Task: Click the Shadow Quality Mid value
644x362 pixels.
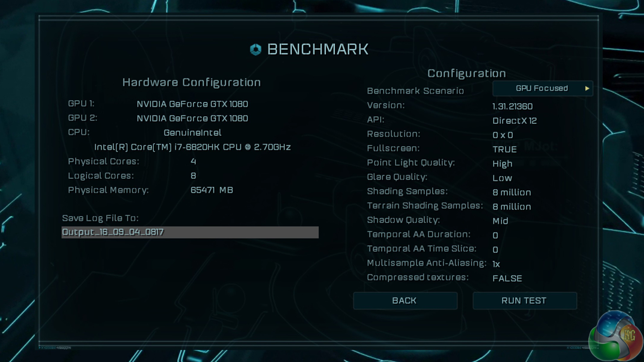Action: click(500, 221)
